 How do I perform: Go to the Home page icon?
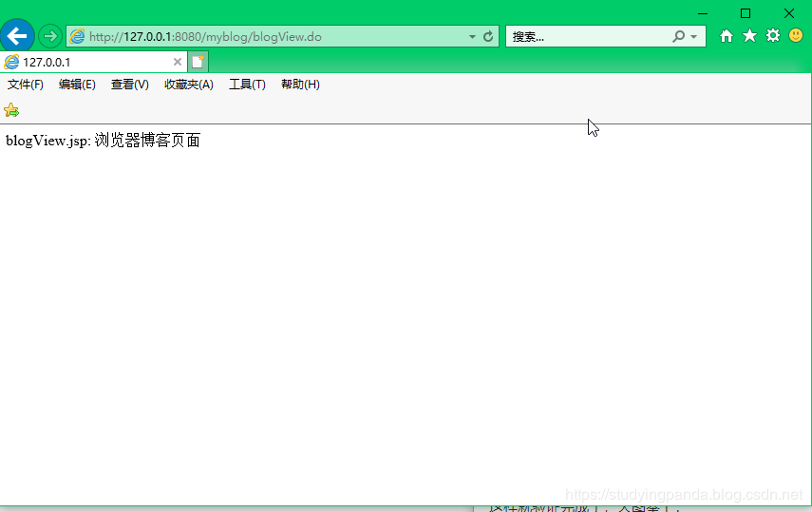tap(727, 36)
